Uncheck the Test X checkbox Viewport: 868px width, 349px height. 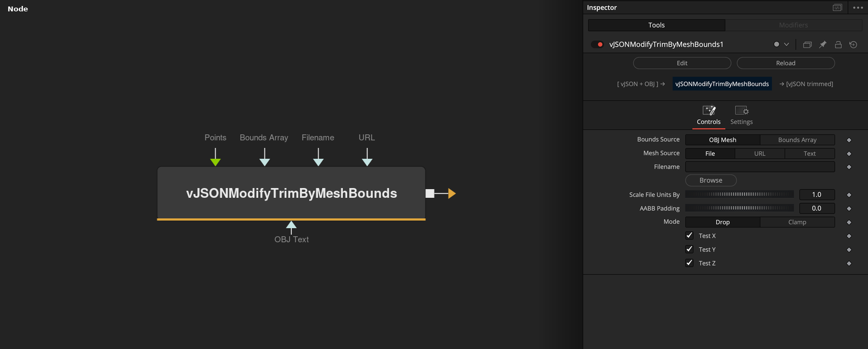click(x=690, y=236)
